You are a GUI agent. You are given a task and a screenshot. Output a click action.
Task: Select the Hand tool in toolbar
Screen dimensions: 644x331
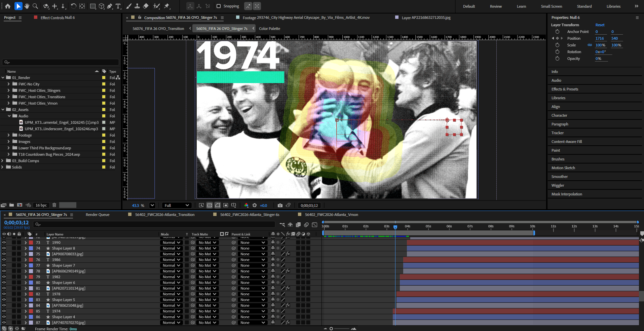coord(27,6)
